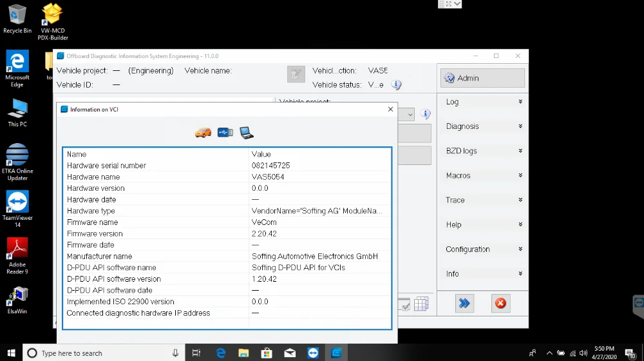Click the vehicle status info icon

396,84
